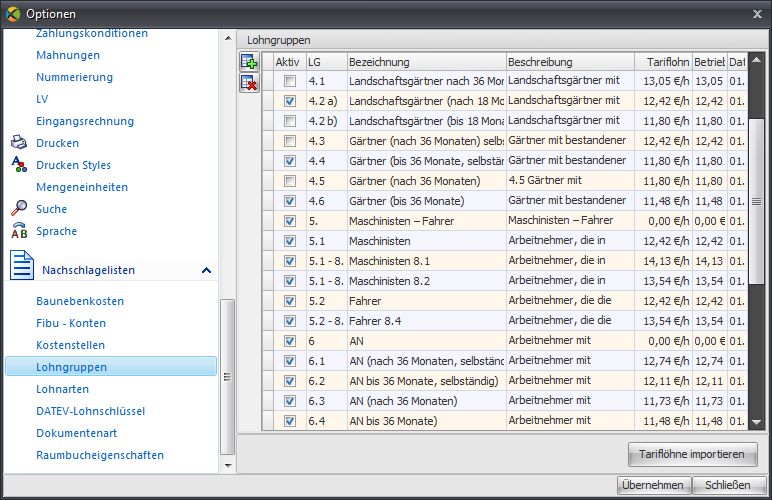Image resolution: width=772 pixels, height=500 pixels.
Task: Collapse the Nachschlagelisten section chevron
Action: coord(206,270)
